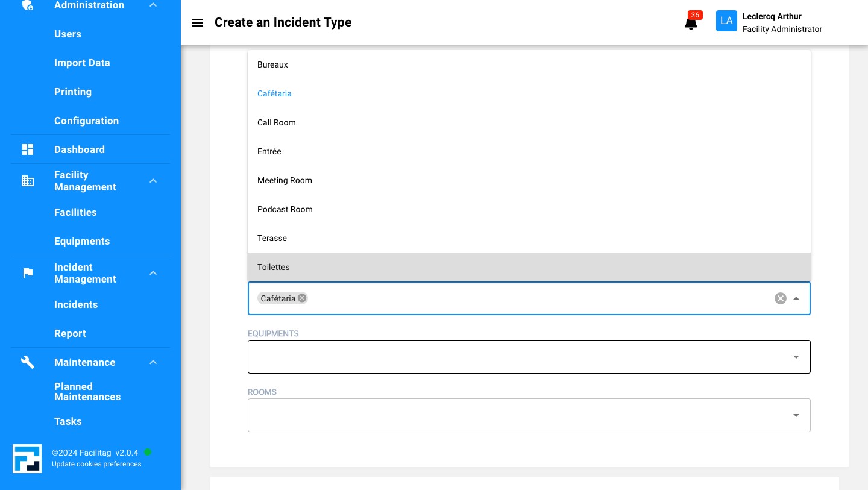The image size is (868, 490).
Task: Click the Dashboard grid icon
Action: point(28,149)
